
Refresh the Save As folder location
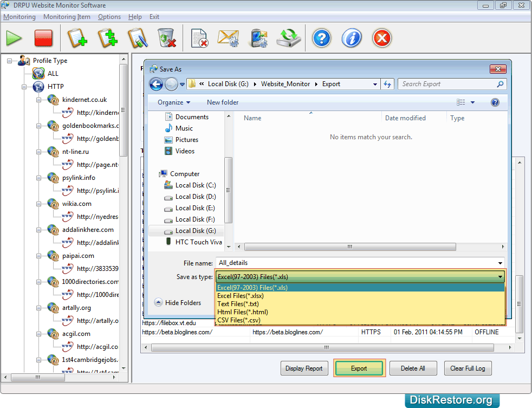coord(387,84)
